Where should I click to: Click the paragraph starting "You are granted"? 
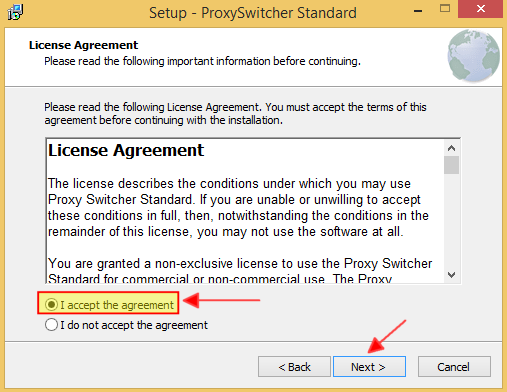[x=240, y=271]
